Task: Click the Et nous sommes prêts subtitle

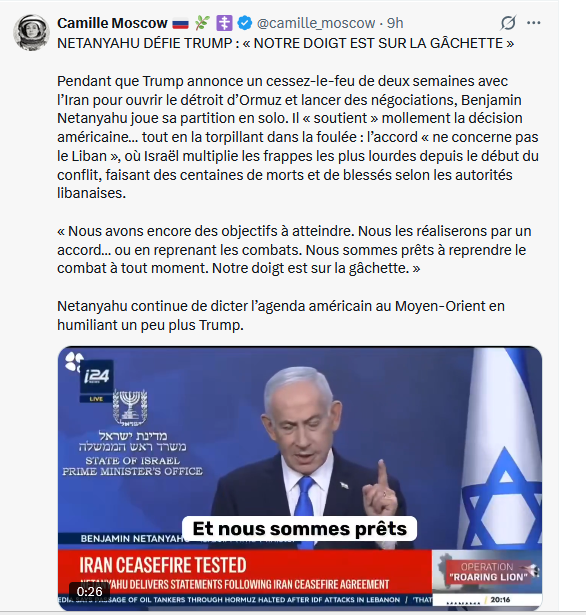Action: tap(300, 529)
